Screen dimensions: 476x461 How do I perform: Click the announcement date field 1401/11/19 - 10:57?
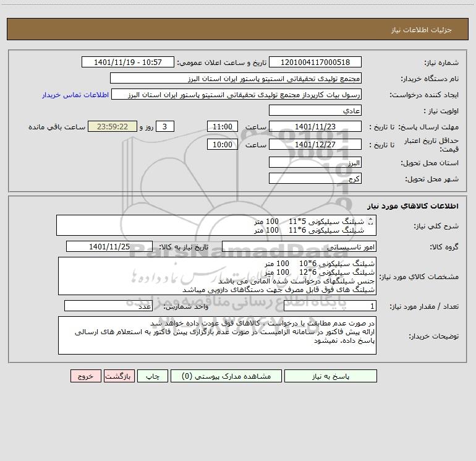[x=128, y=62]
